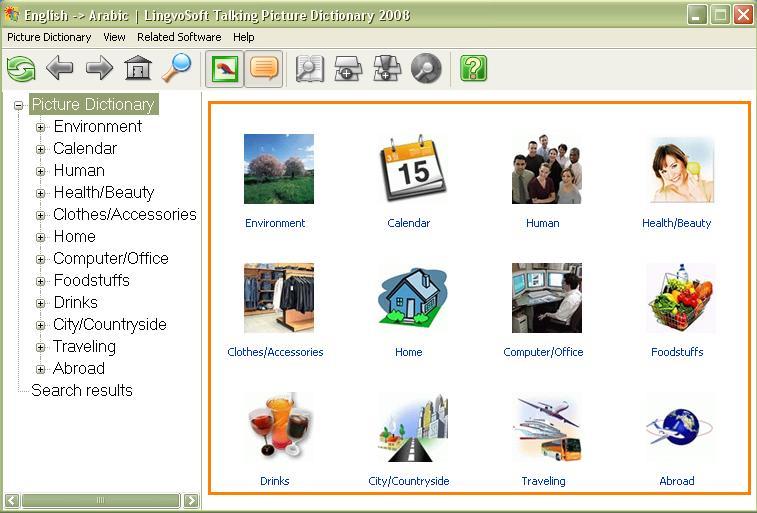Expand the Traveling tree node
757x513 pixels.
pyautogui.click(x=41, y=347)
